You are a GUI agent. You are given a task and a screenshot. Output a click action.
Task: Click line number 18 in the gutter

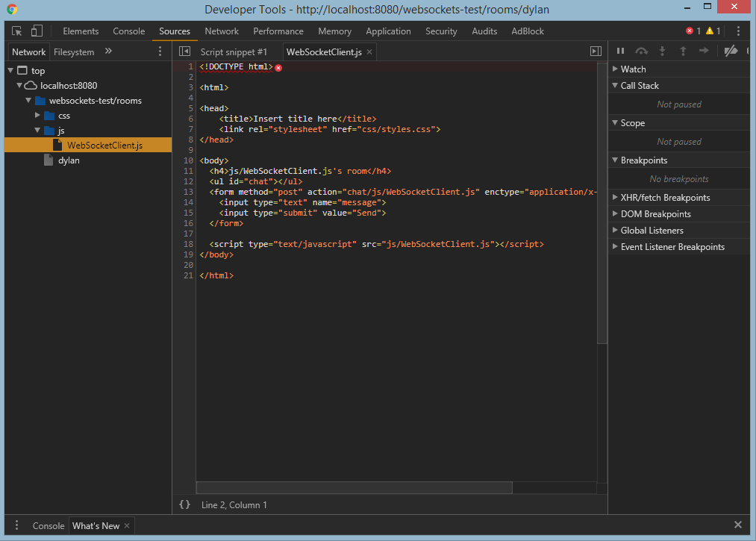pyautogui.click(x=188, y=244)
